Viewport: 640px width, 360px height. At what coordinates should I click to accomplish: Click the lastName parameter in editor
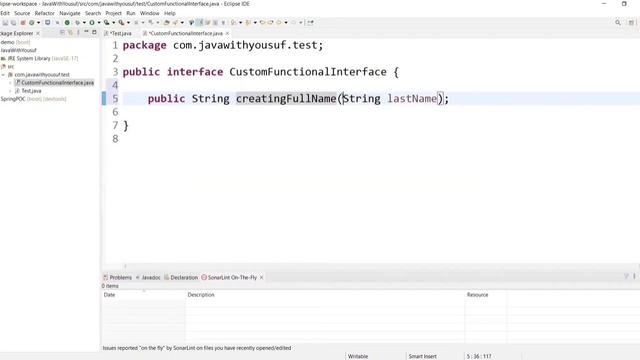(412, 99)
